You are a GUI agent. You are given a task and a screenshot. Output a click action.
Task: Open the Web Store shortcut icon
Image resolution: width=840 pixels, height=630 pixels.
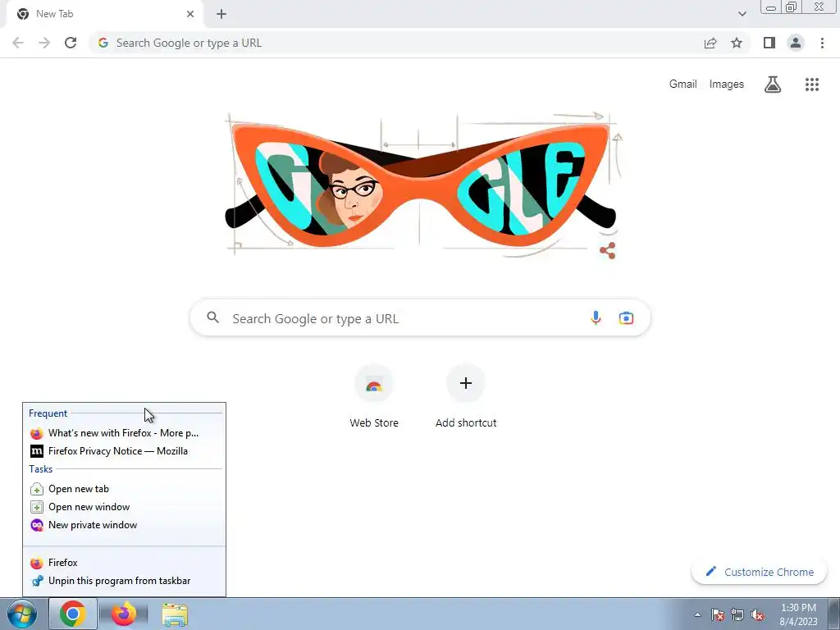(374, 383)
